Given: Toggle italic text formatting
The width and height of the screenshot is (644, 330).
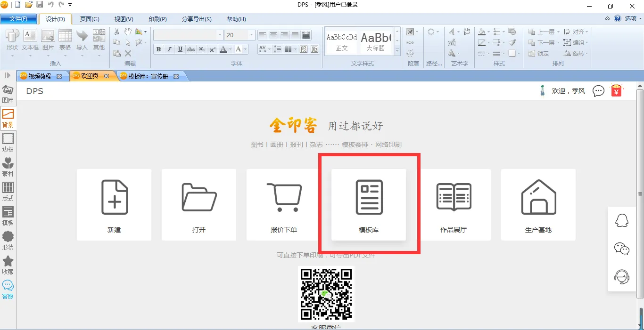Looking at the screenshot, I should pyautogui.click(x=169, y=49).
